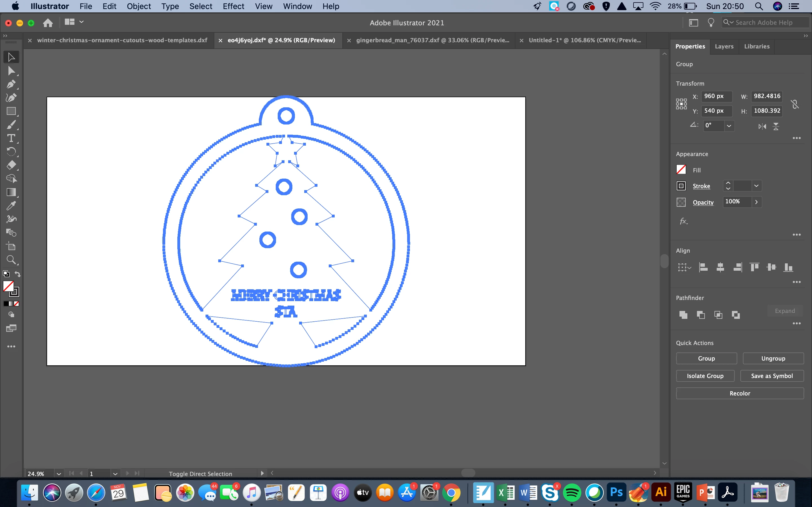This screenshot has width=812, height=507.
Task: Click the Ungroup button
Action: tap(773, 358)
